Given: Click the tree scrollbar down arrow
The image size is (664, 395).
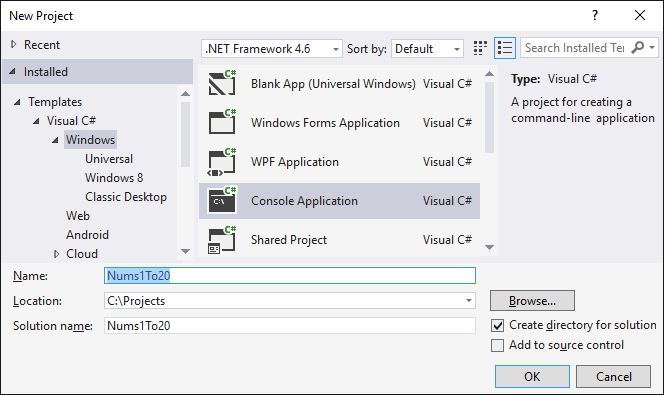Looking at the screenshot, I should pyautogui.click(x=185, y=251).
